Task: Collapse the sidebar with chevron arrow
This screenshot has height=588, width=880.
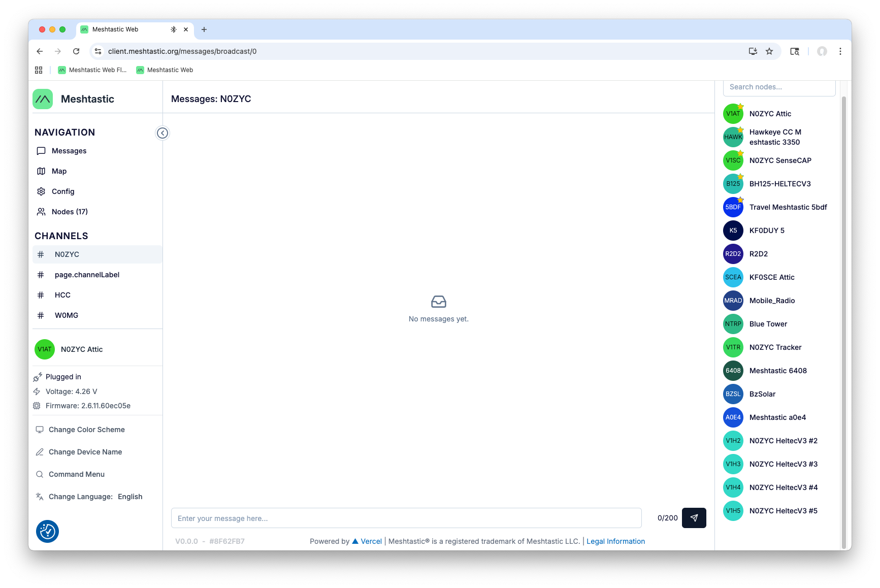Action: tap(162, 133)
